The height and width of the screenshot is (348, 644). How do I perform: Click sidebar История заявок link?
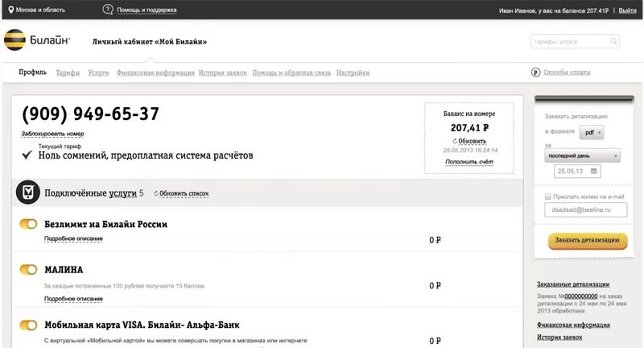click(x=559, y=338)
